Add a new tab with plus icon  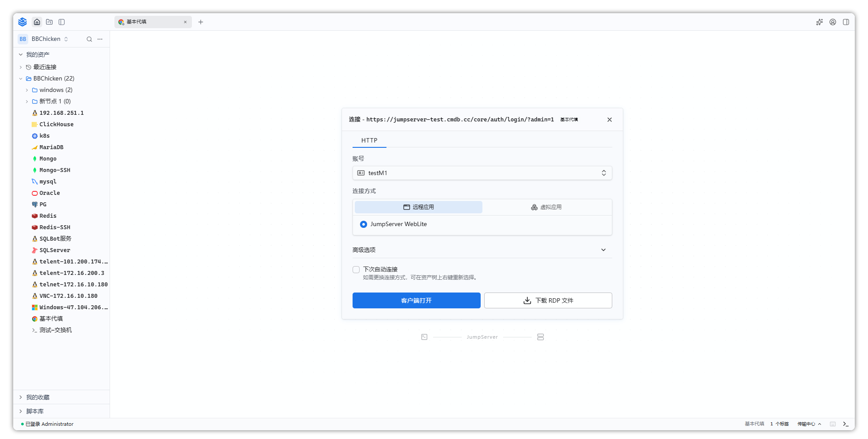tap(201, 22)
